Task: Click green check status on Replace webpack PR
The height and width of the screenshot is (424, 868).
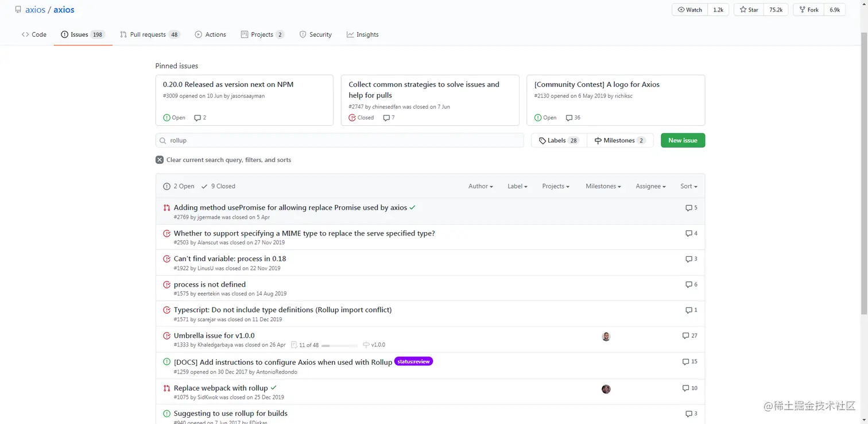Action: point(273,388)
